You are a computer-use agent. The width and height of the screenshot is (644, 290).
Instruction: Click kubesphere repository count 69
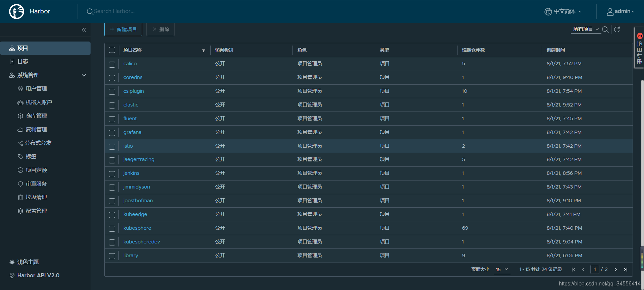[465, 228]
